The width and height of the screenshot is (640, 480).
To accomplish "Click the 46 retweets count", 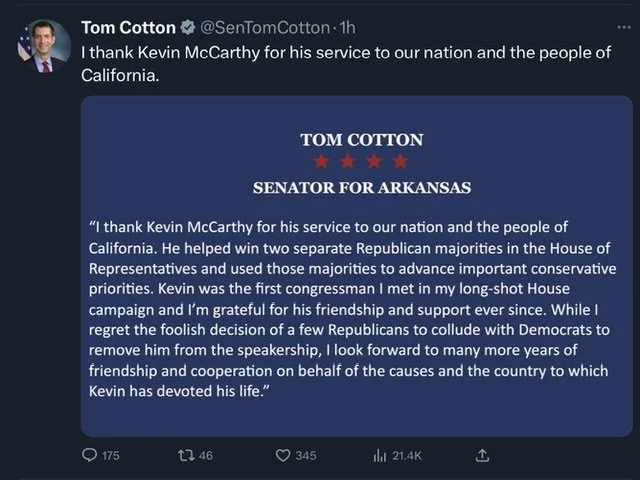I will (206, 456).
